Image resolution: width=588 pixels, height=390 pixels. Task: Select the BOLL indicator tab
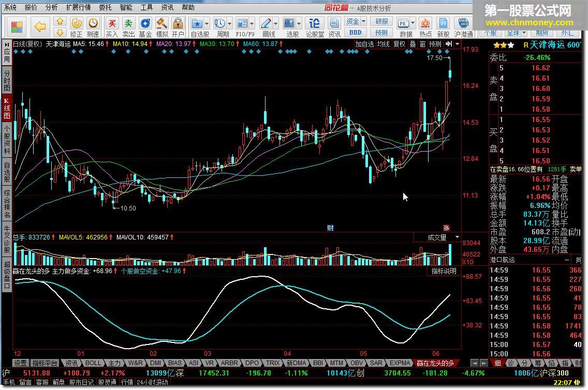[93, 363]
